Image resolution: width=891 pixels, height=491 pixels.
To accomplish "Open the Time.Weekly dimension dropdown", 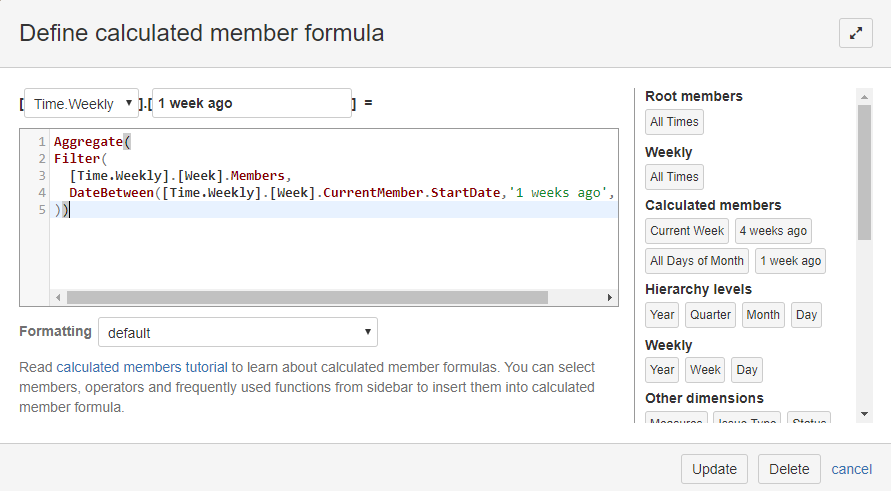I will 81,103.
